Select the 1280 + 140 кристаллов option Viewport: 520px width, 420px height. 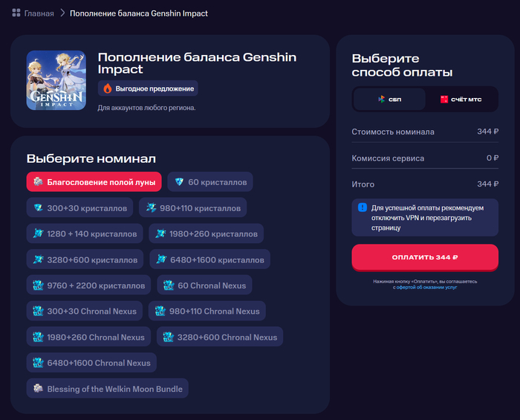[x=84, y=233]
